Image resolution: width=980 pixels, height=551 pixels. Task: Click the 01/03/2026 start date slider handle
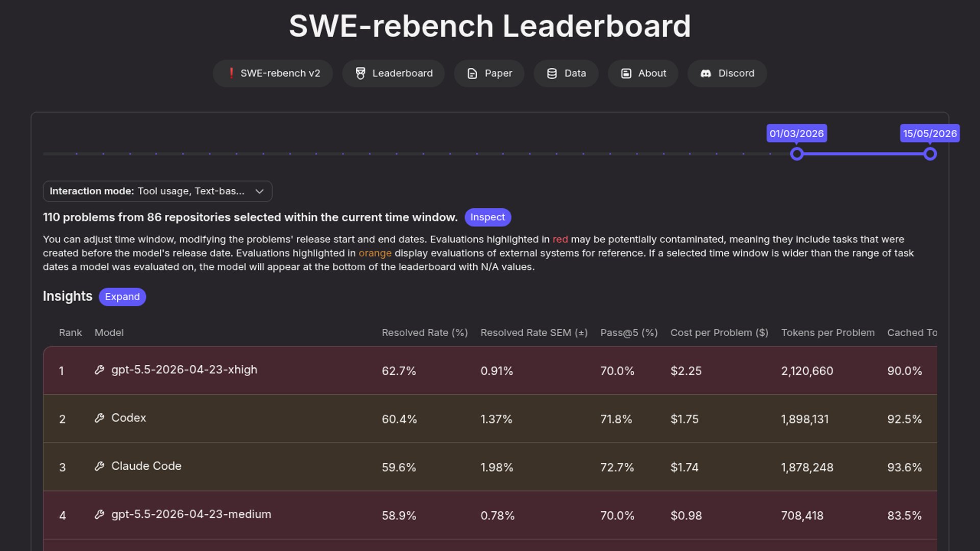(797, 154)
